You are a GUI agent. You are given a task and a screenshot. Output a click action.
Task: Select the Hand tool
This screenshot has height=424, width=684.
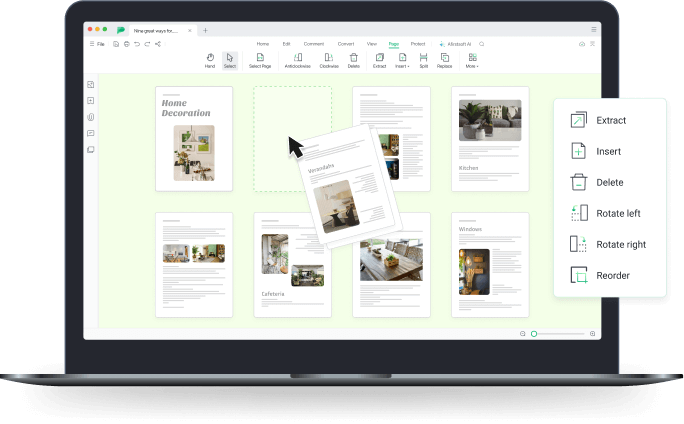pyautogui.click(x=210, y=61)
